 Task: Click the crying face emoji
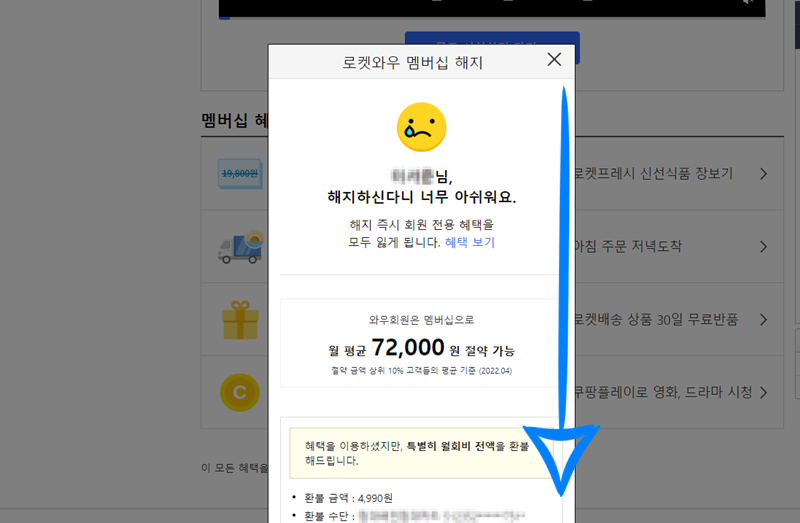pos(421,127)
